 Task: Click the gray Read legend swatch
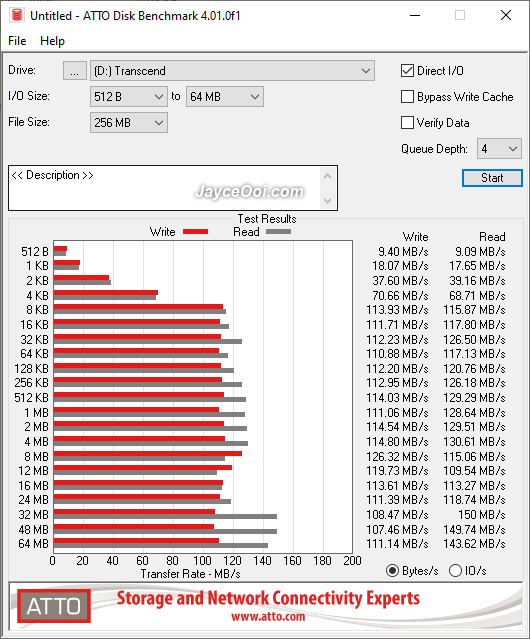click(278, 231)
